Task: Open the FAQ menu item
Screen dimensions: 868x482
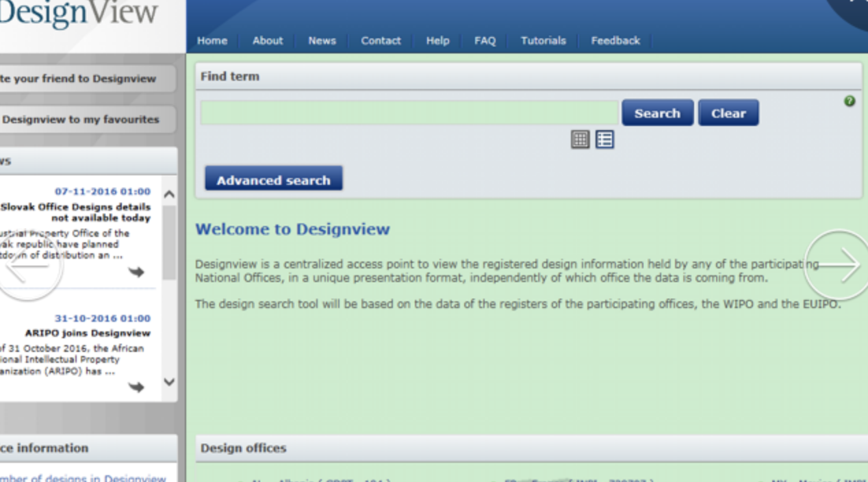Action: (485, 40)
